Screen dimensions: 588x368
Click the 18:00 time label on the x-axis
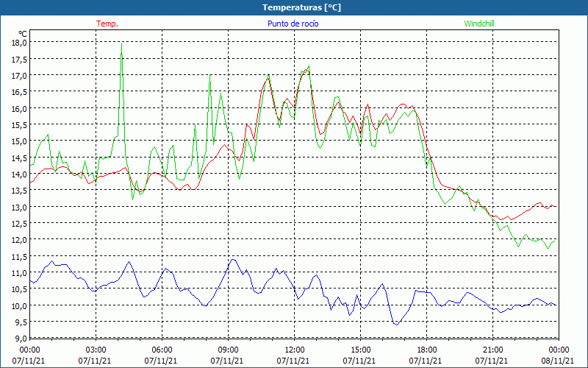tap(426, 350)
